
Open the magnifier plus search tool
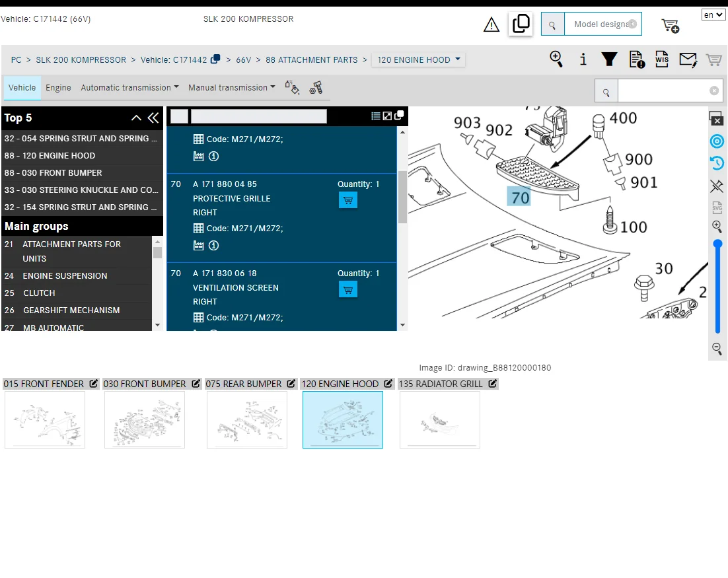tap(556, 59)
